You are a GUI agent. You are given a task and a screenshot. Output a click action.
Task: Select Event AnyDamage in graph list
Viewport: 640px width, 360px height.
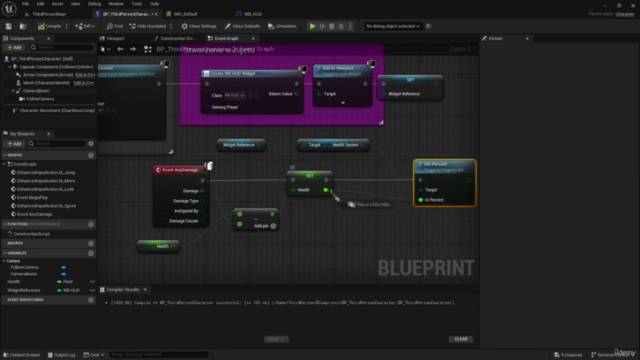click(34, 214)
